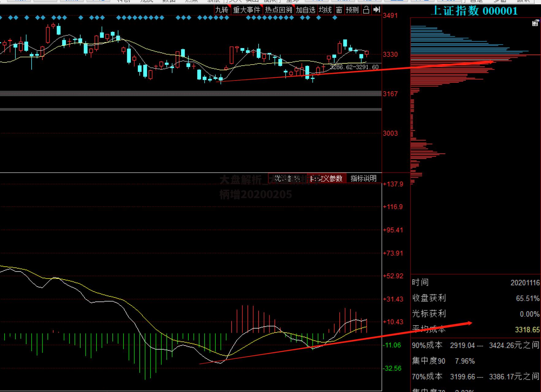Viewport: 541px width, 392px height.
Task: Click the 70%成本 range row
Action: coord(475,376)
